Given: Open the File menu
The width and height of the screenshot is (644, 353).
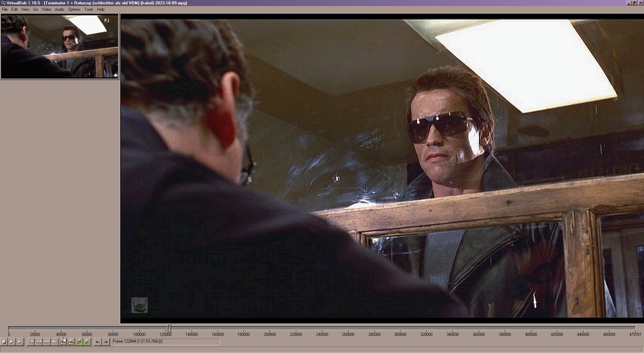Looking at the screenshot, I should [5, 9].
